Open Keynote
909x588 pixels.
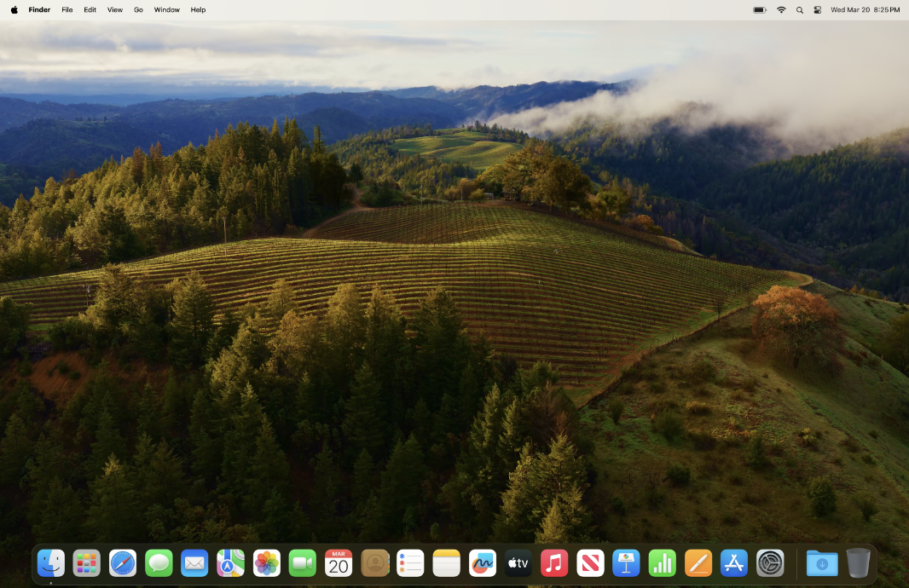click(626, 562)
